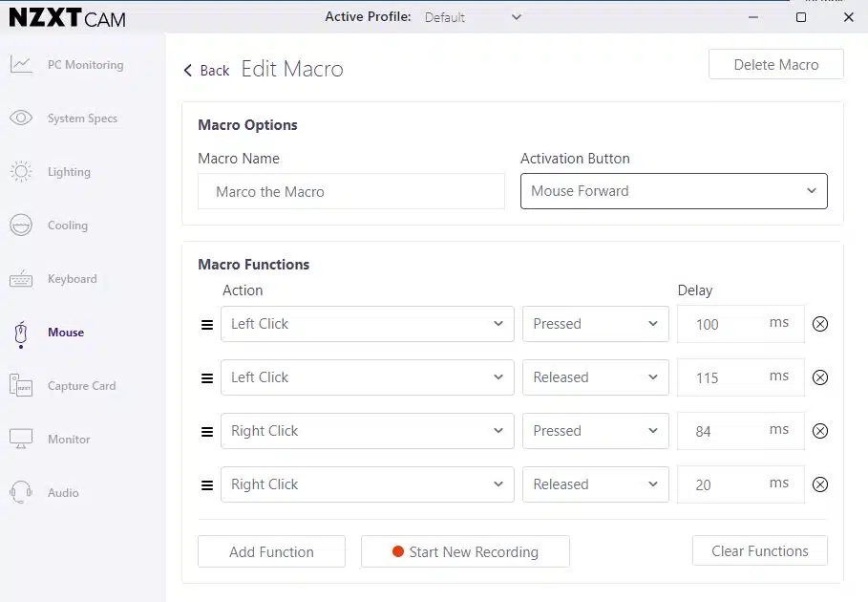
Task: Open Audio headset icon in sidebar
Action: pos(21,492)
